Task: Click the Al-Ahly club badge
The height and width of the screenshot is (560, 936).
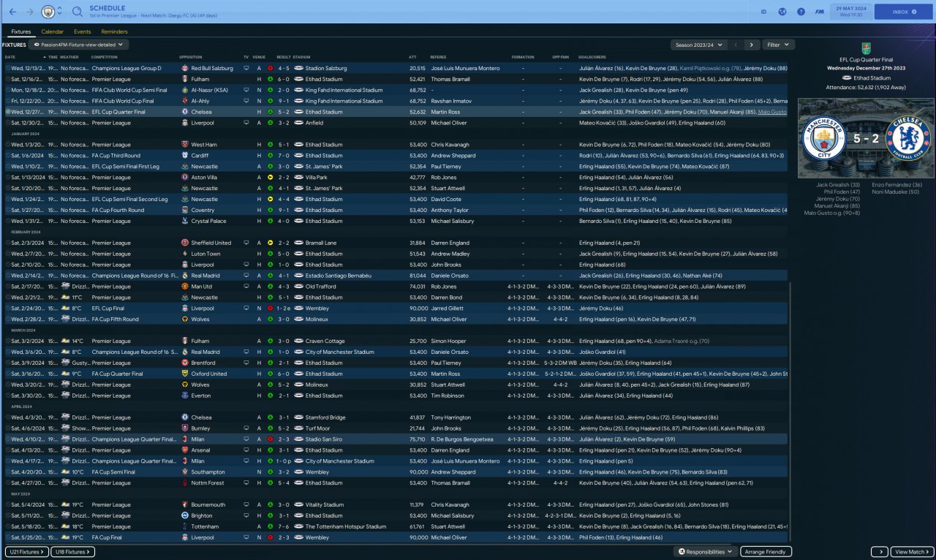Action: (x=185, y=101)
